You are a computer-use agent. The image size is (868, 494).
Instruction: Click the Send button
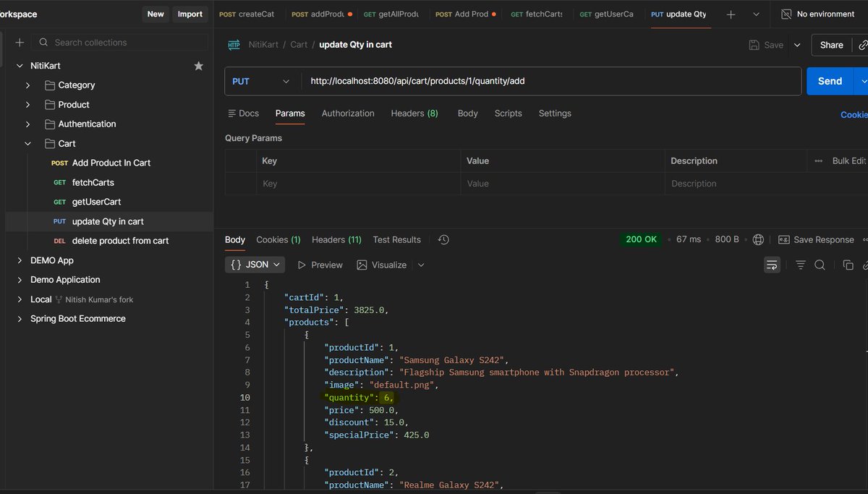coord(830,82)
